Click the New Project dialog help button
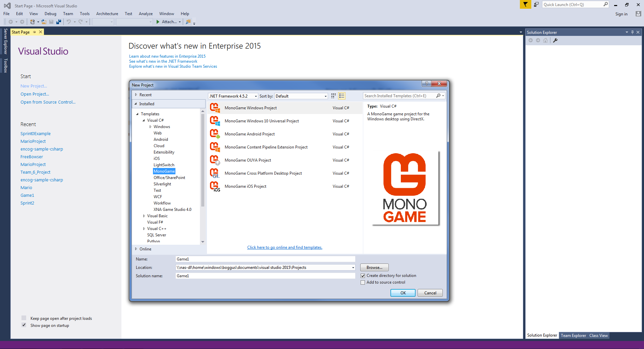This screenshot has width=644, height=349. [x=426, y=83]
